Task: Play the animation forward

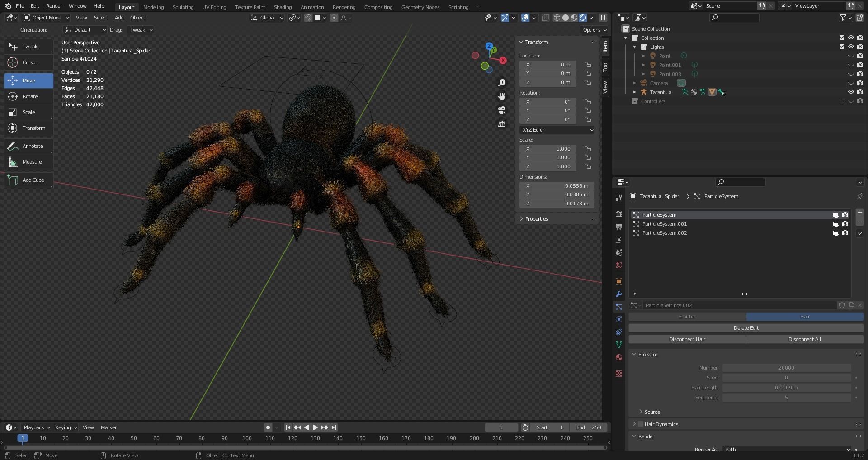Action: [x=316, y=427]
